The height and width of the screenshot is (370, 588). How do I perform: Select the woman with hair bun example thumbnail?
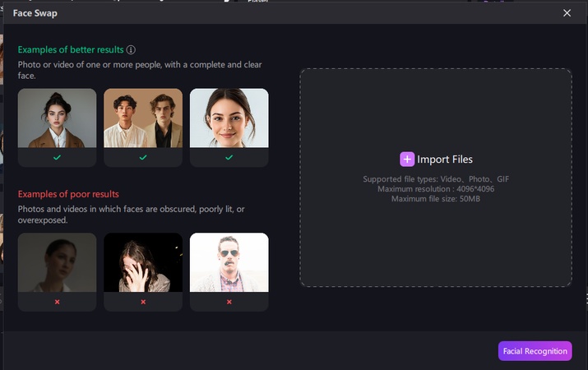[x=57, y=118]
